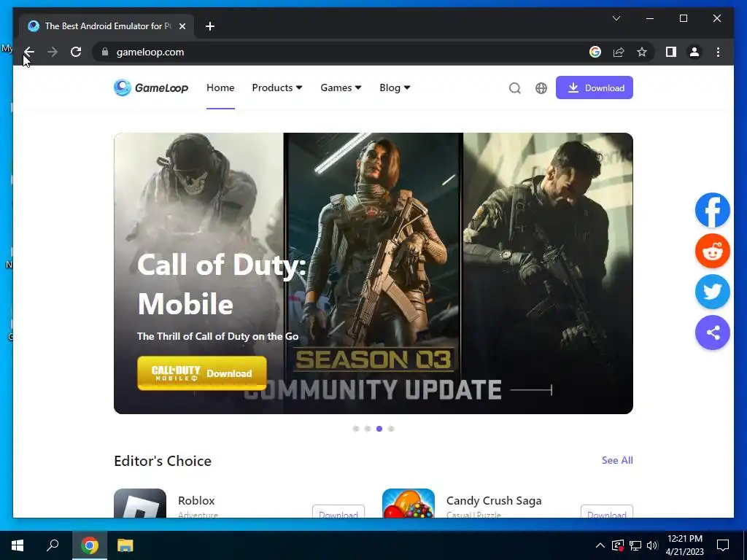Open the volume control in tray
The width and height of the screenshot is (747, 560).
(x=652, y=545)
